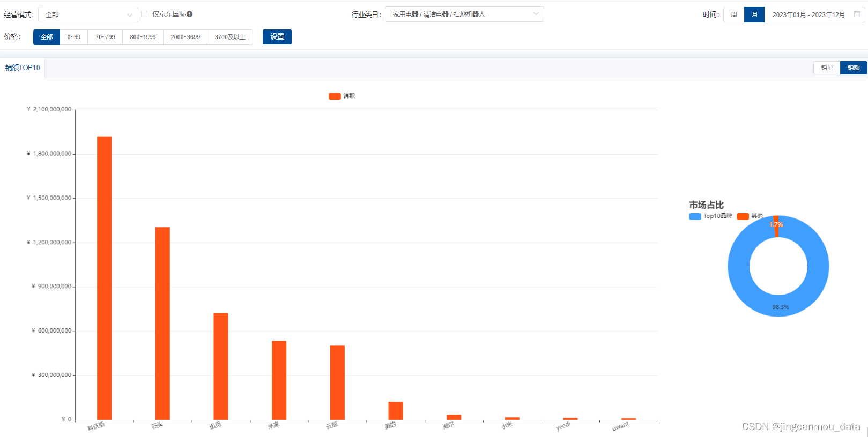Switch time granularity to 月
The height and width of the screenshot is (437, 868).
coord(754,14)
